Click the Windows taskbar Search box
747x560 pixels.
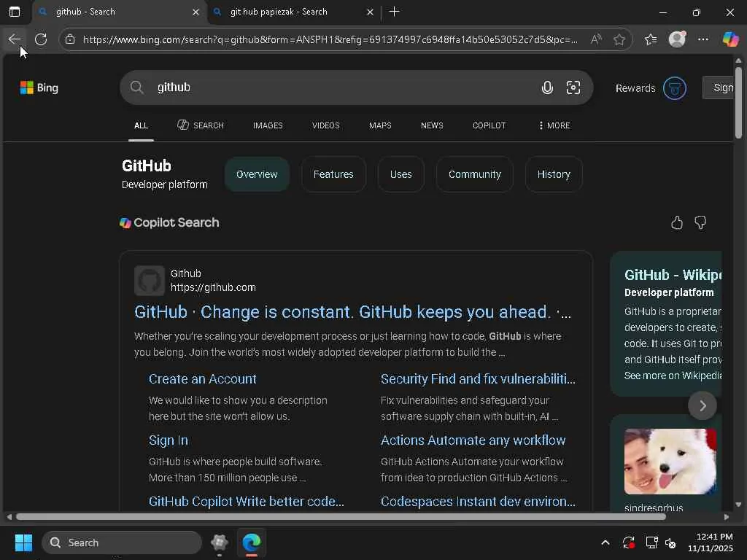pyautogui.click(x=122, y=542)
